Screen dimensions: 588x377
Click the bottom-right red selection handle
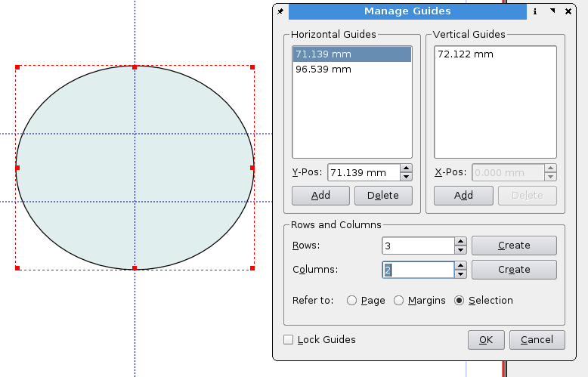click(252, 268)
